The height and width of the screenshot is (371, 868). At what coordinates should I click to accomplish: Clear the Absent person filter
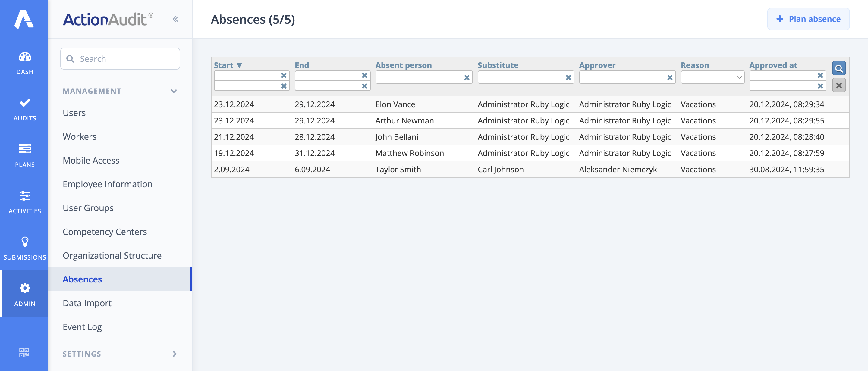click(x=466, y=77)
